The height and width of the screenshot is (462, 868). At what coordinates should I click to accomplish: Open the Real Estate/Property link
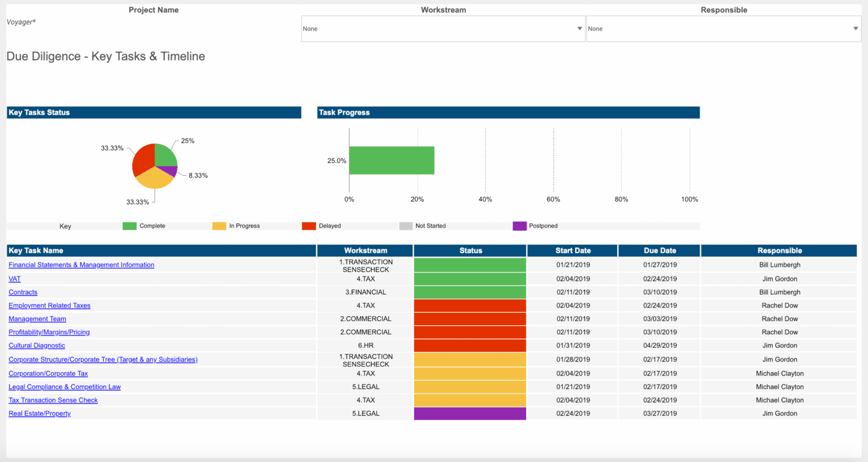[x=40, y=414]
